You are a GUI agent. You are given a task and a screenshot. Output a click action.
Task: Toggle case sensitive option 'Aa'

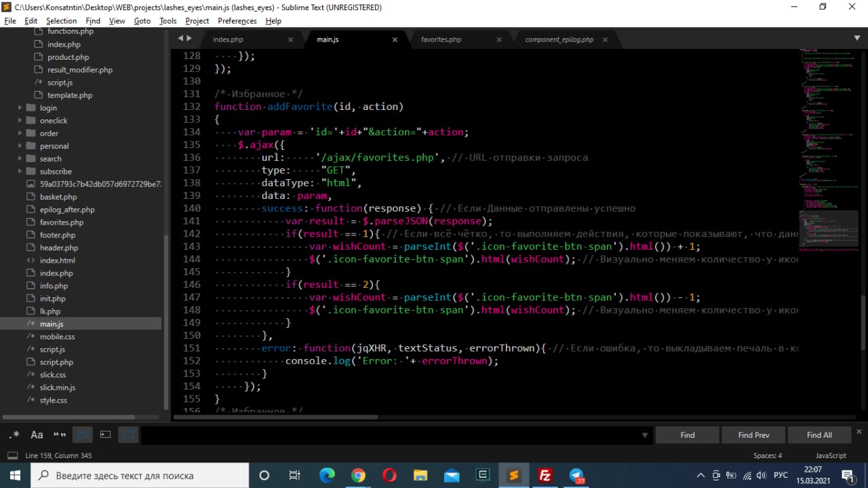pyautogui.click(x=37, y=435)
